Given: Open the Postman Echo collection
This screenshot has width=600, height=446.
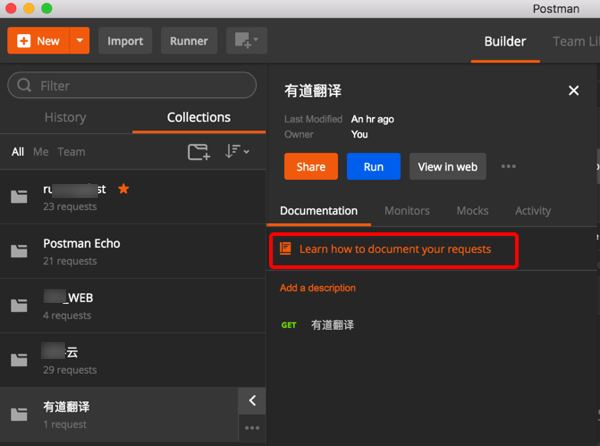Looking at the screenshot, I should [133, 251].
